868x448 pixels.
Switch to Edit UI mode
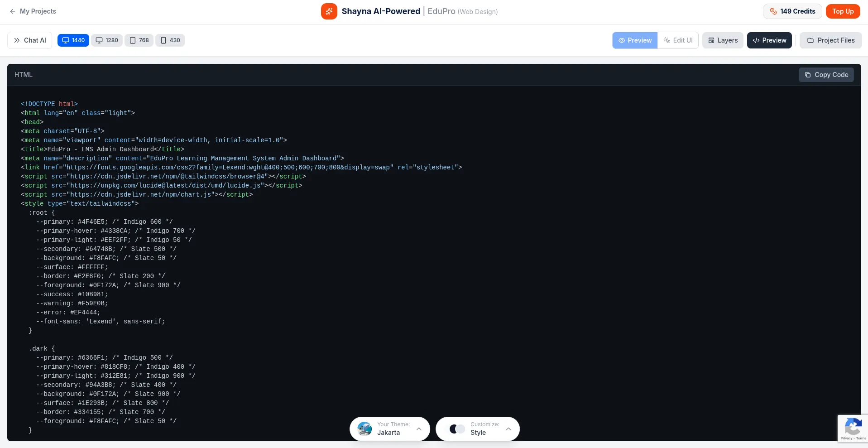pyautogui.click(x=678, y=40)
